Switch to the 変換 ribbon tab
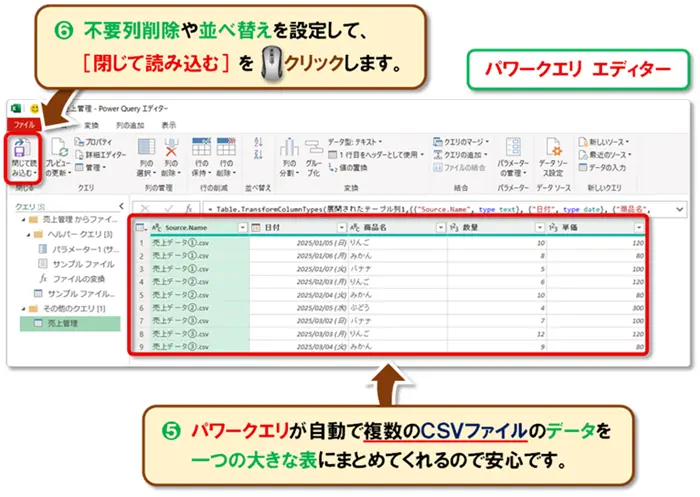This screenshot has height=497, width=700. (x=91, y=125)
